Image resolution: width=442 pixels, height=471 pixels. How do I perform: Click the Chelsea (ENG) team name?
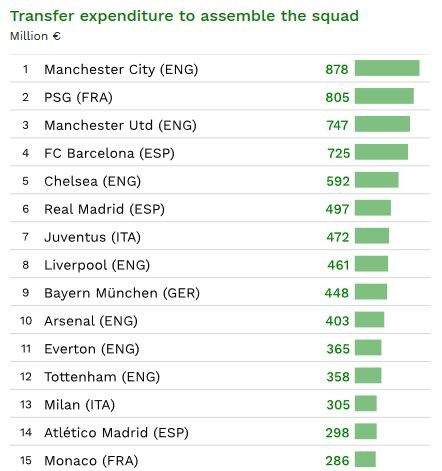[x=92, y=182]
